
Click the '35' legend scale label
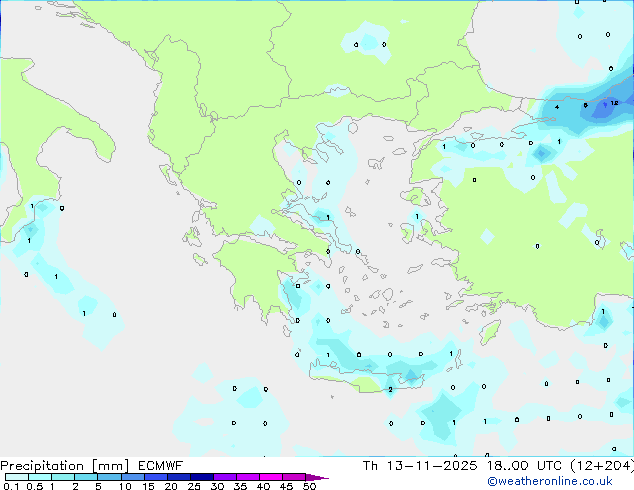pos(240,486)
